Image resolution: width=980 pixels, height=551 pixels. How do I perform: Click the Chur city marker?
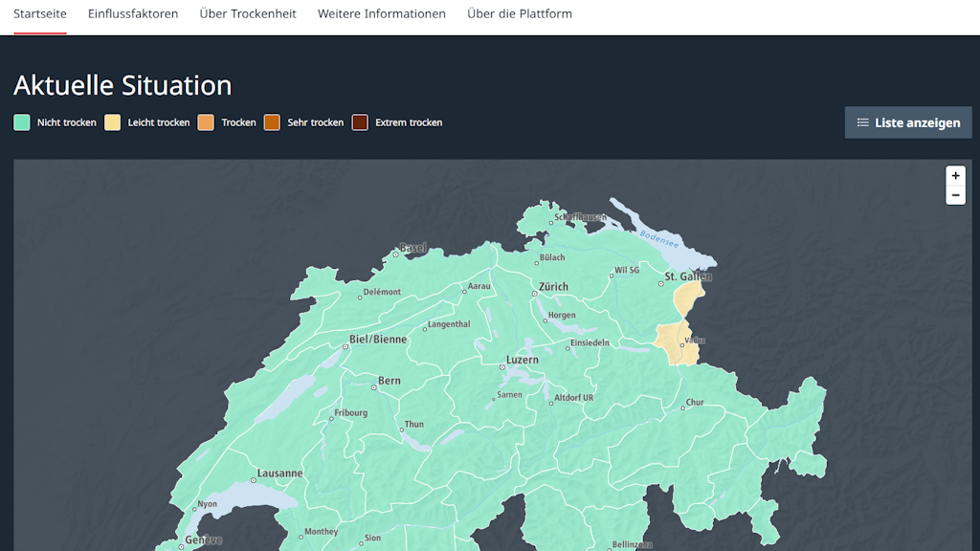click(682, 408)
